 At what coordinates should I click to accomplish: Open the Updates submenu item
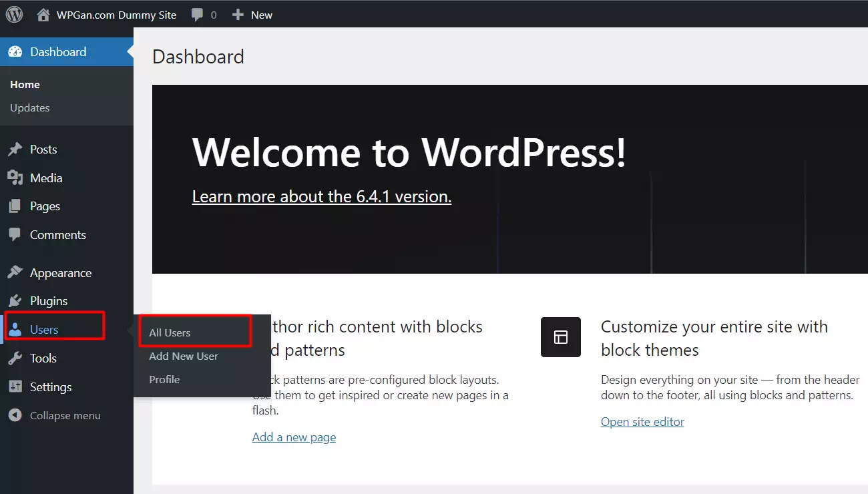(x=30, y=108)
